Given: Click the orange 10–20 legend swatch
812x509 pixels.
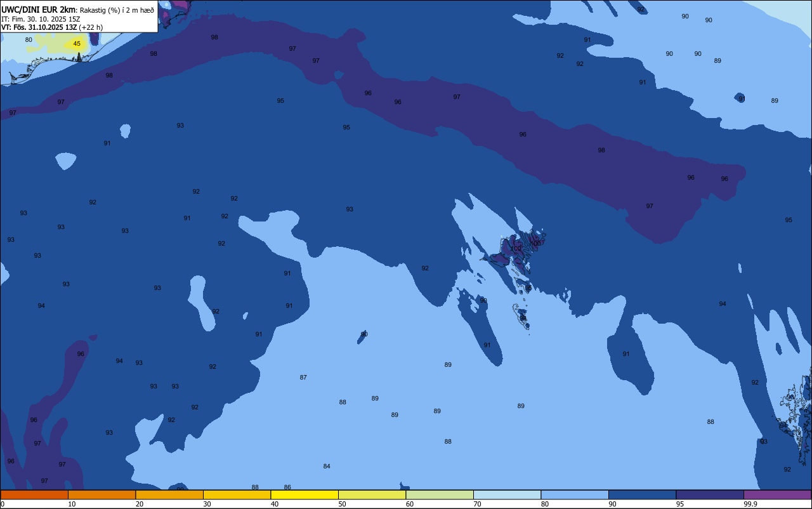Looking at the screenshot, I should tap(101, 494).
